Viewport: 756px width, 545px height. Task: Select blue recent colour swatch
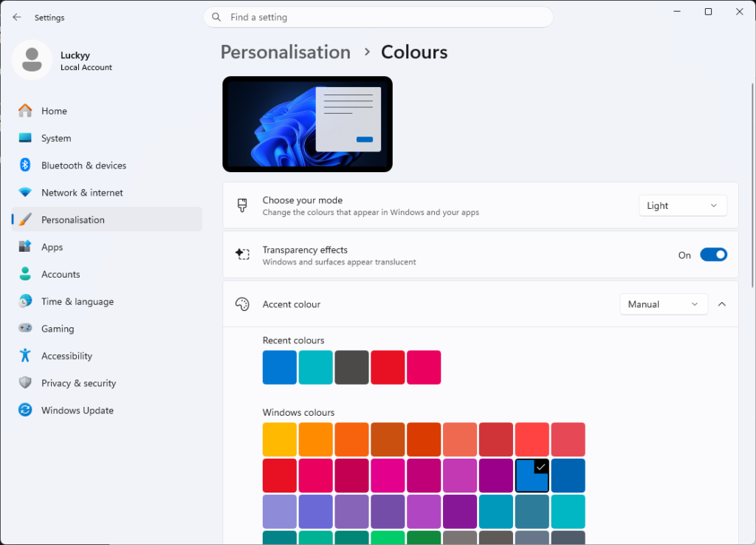(280, 368)
